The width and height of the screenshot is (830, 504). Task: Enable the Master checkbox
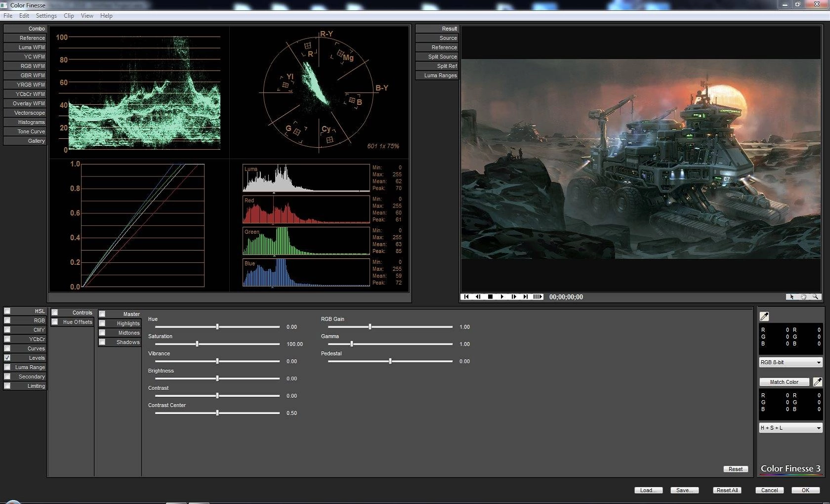click(102, 314)
